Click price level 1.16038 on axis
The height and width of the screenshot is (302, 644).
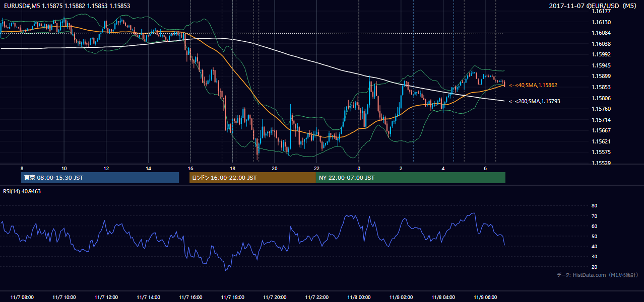(x=601, y=44)
